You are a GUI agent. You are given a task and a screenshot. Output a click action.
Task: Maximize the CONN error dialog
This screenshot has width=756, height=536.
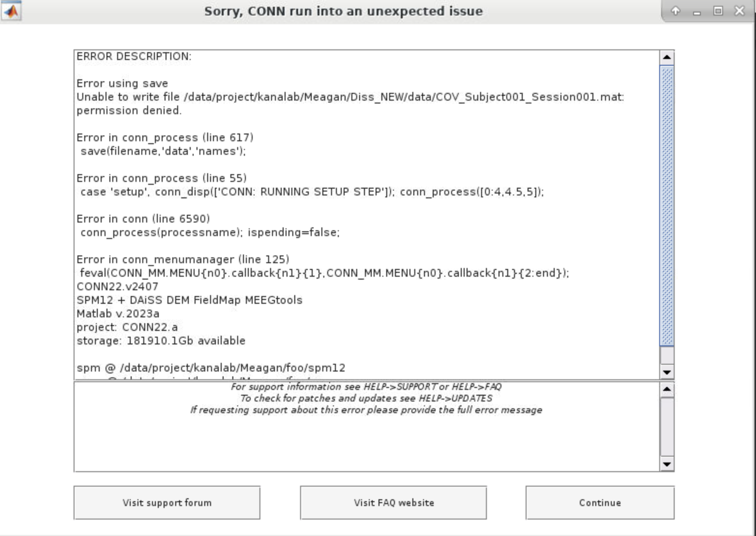(718, 11)
